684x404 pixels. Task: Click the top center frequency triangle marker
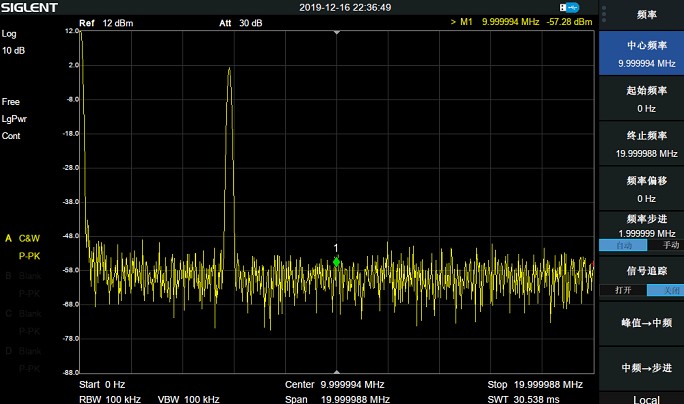click(x=337, y=32)
